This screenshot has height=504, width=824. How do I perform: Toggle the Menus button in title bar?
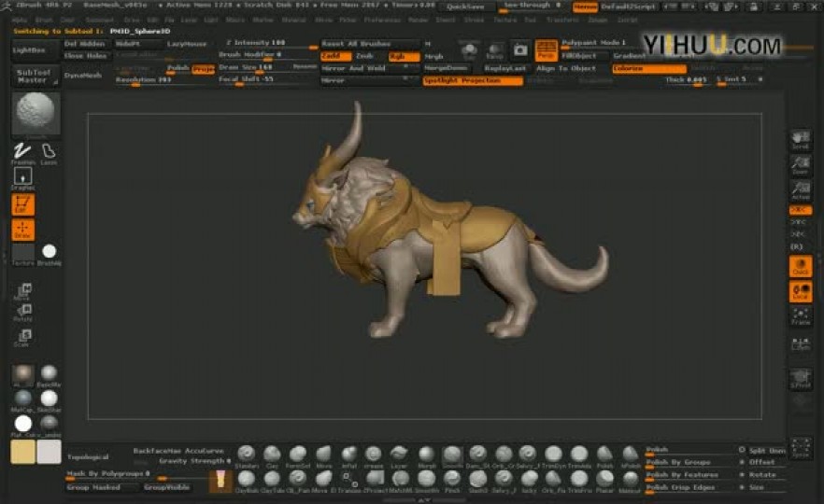tap(585, 7)
